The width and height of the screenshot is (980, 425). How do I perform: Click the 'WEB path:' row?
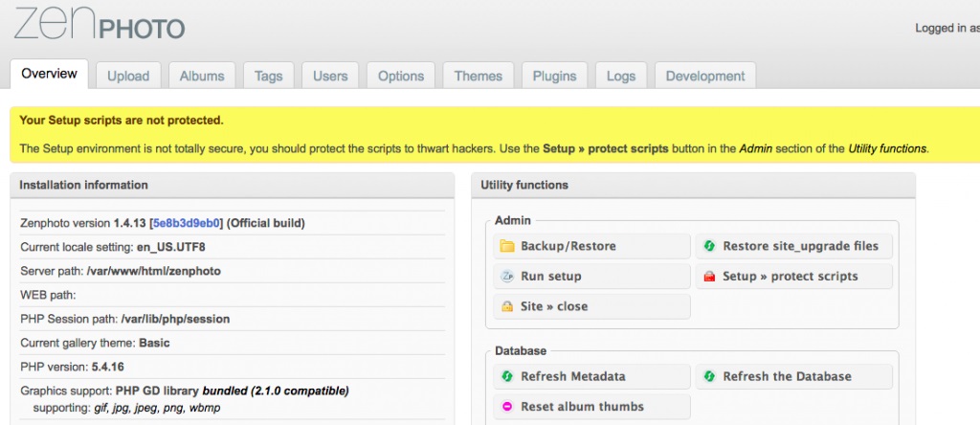[x=233, y=295]
